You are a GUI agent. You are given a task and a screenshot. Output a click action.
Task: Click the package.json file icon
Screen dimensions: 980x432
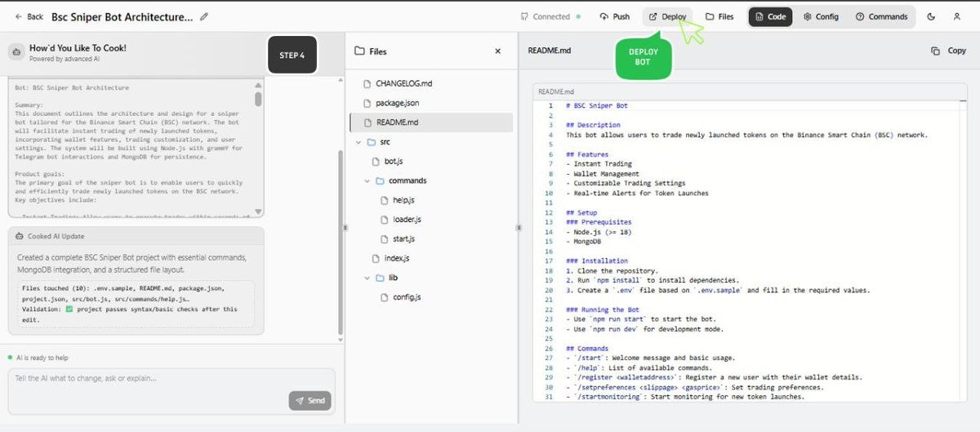coord(367,103)
